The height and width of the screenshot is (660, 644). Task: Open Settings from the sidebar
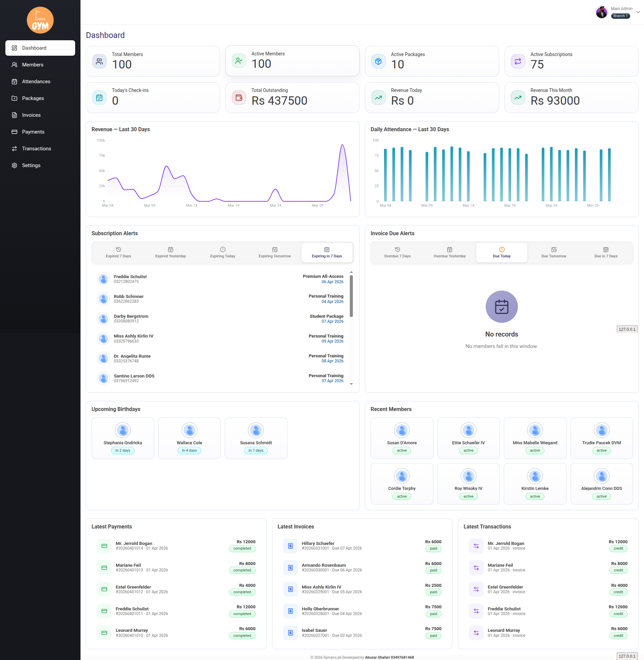(31, 165)
